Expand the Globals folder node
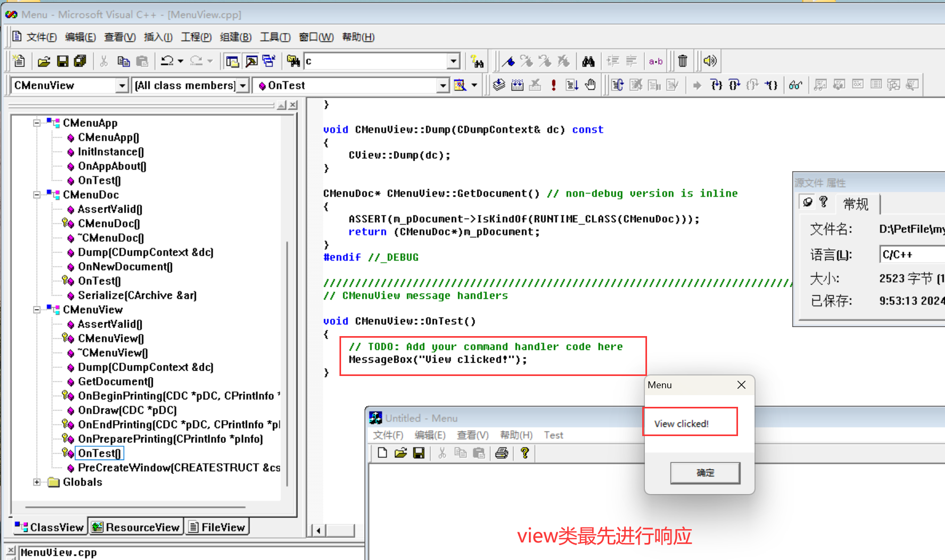Screen dimensions: 945x560 (x=37, y=482)
